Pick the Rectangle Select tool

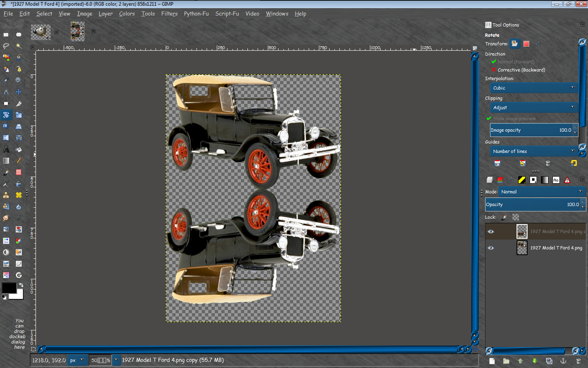point(6,34)
